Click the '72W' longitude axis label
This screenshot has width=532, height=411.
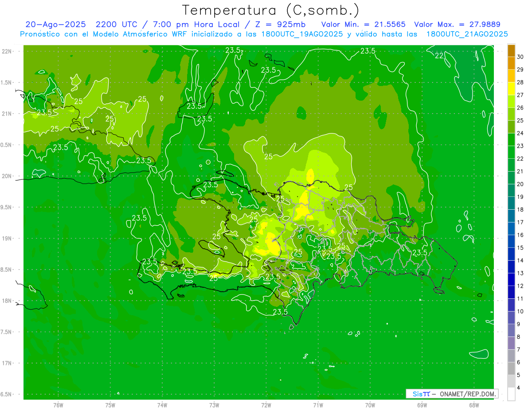pyautogui.click(x=266, y=405)
